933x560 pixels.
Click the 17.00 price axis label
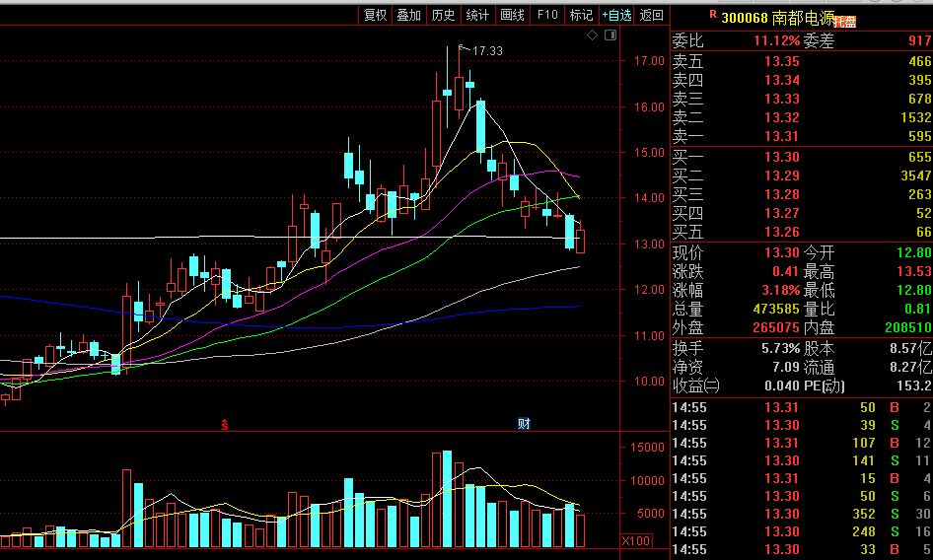click(649, 61)
